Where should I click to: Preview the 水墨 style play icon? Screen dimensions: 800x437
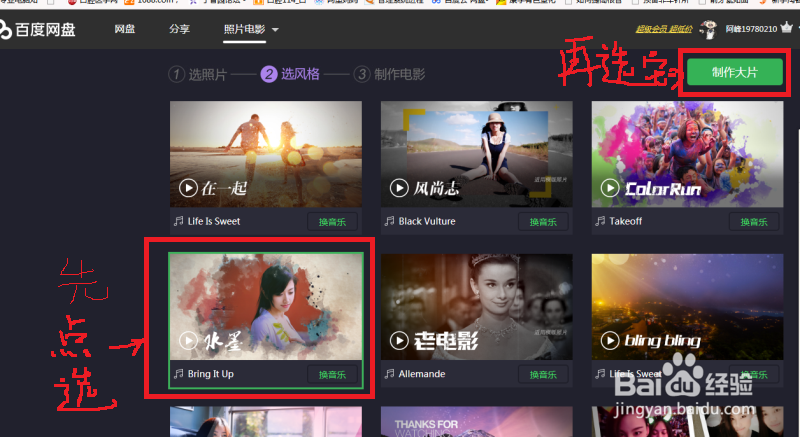188,340
